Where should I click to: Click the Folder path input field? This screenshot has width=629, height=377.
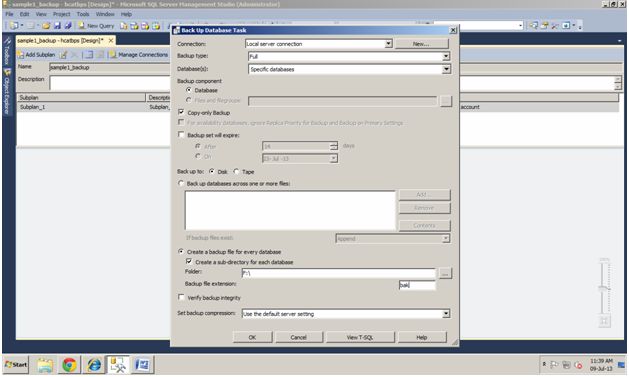[338, 274]
